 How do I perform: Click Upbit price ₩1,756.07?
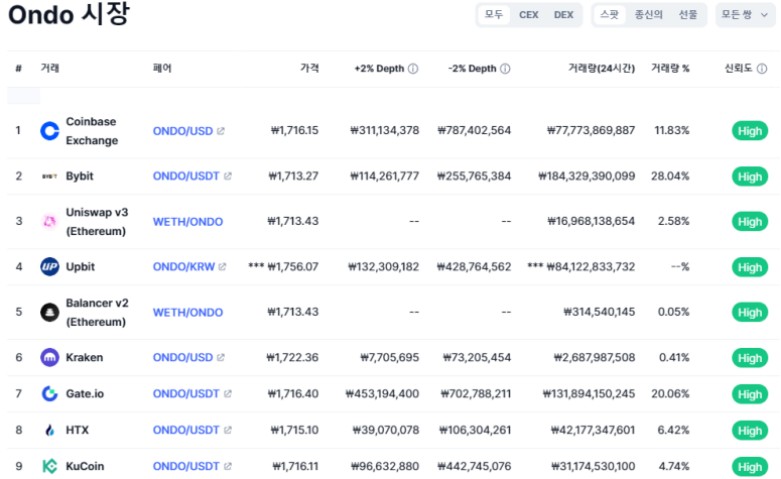pos(292,267)
